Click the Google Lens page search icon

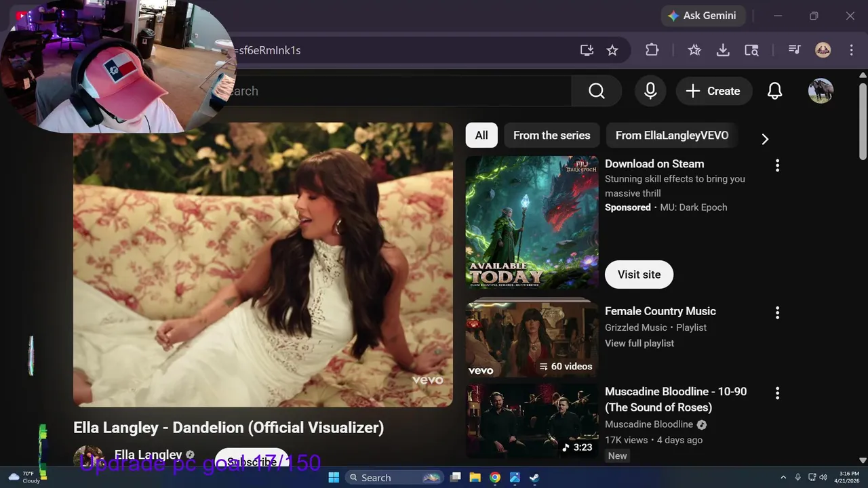pos(751,50)
